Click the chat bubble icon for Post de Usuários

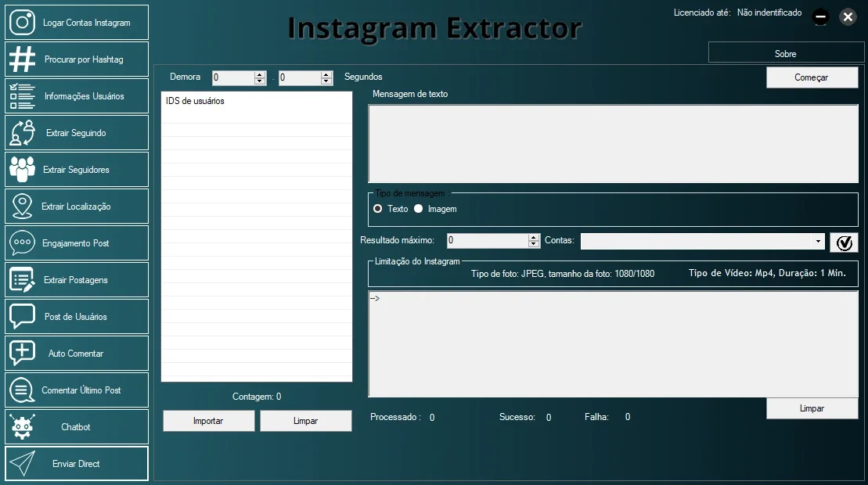22,316
